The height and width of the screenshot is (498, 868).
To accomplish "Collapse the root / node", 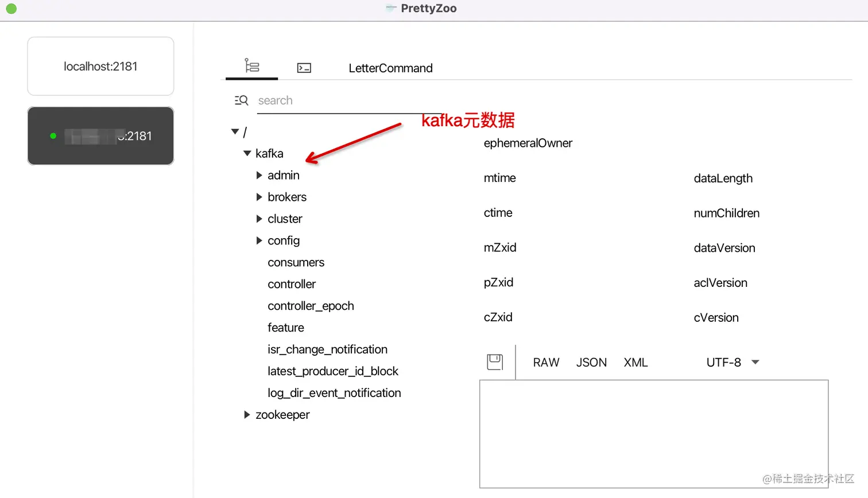I will click(x=235, y=131).
